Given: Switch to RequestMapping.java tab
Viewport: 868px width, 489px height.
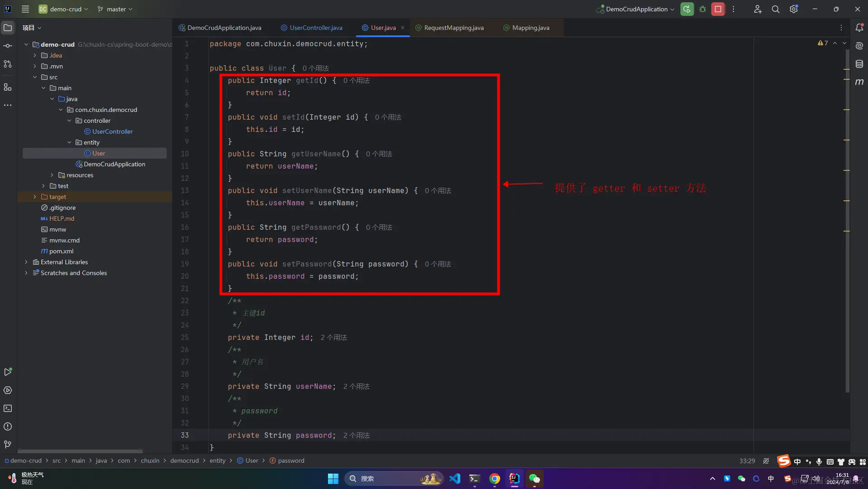Looking at the screenshot, I should [449, 28].
